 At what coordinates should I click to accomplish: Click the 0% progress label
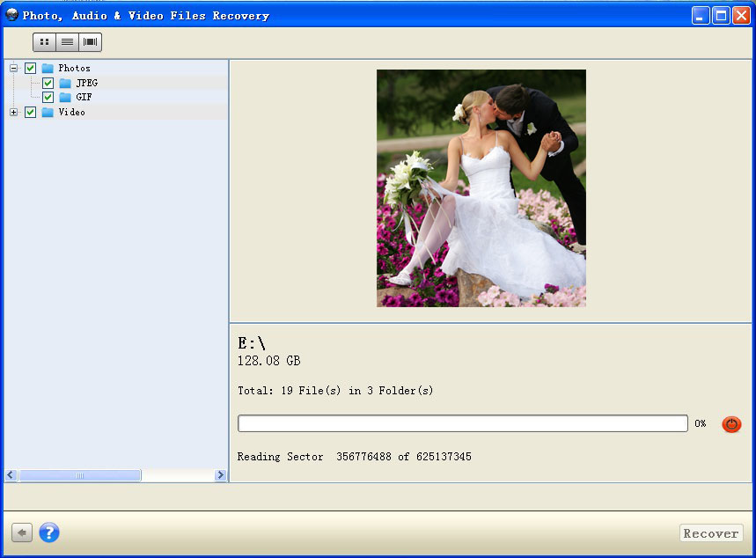700,423
